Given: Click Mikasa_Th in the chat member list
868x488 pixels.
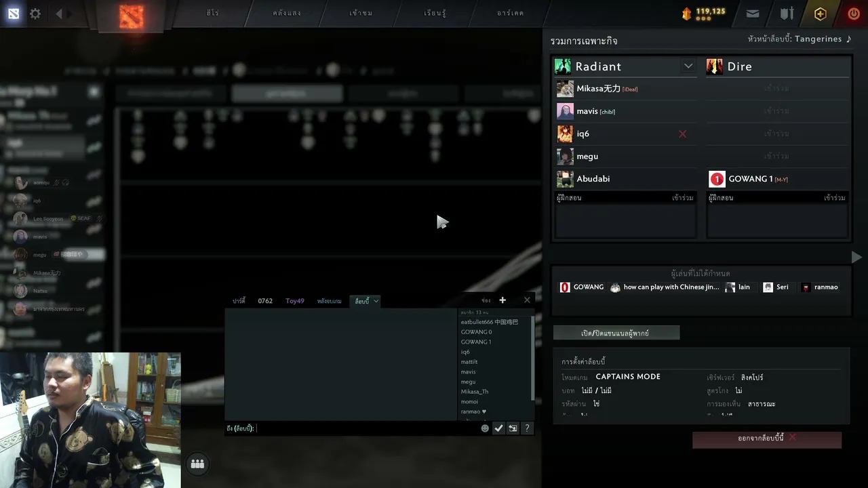Looking at the screenshot, I should pyautogui.click(x=475, y=392).
